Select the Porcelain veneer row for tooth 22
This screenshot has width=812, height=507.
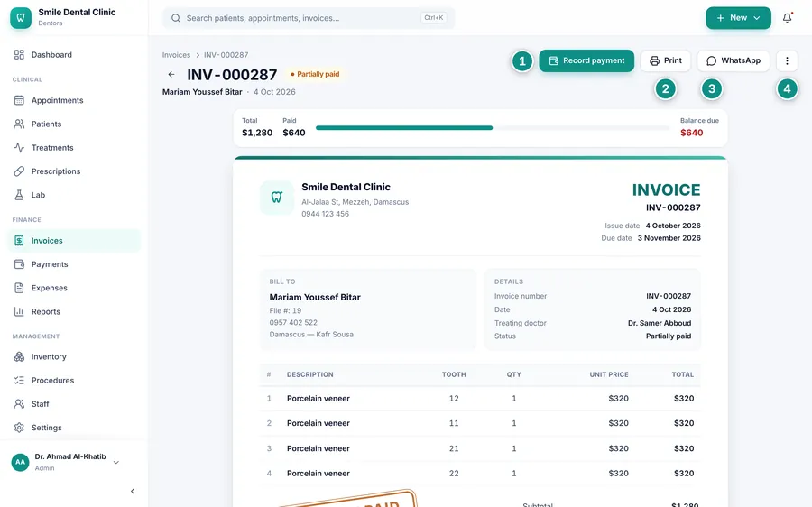480,474
